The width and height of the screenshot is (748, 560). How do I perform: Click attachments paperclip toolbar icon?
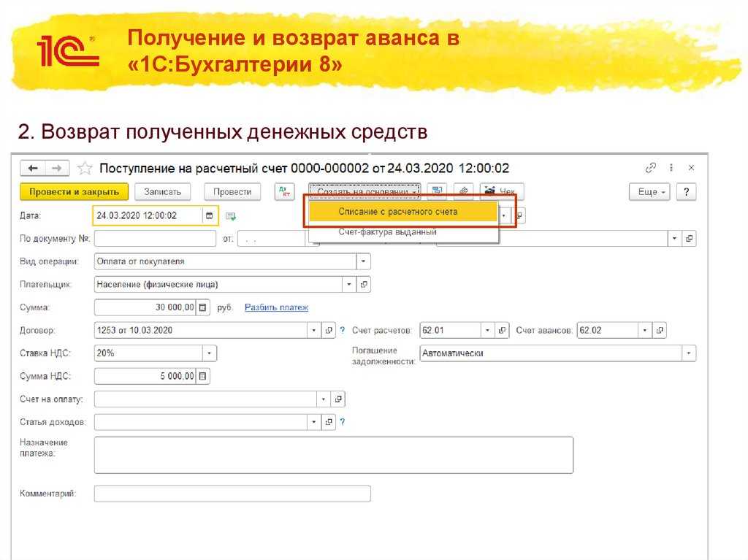click(x=463, y=192)
